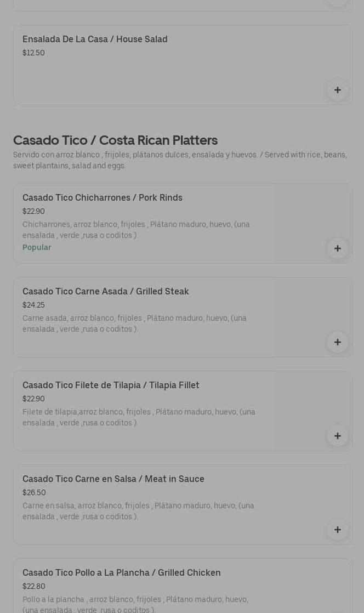Click the Popular badge on Chicharrones
364x613 pixels.
37,248
